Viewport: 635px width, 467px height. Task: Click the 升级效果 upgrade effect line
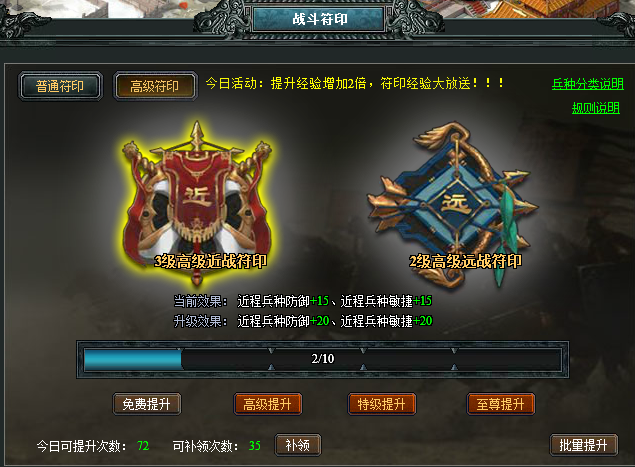pyautogui.click(x=303, y=321)
